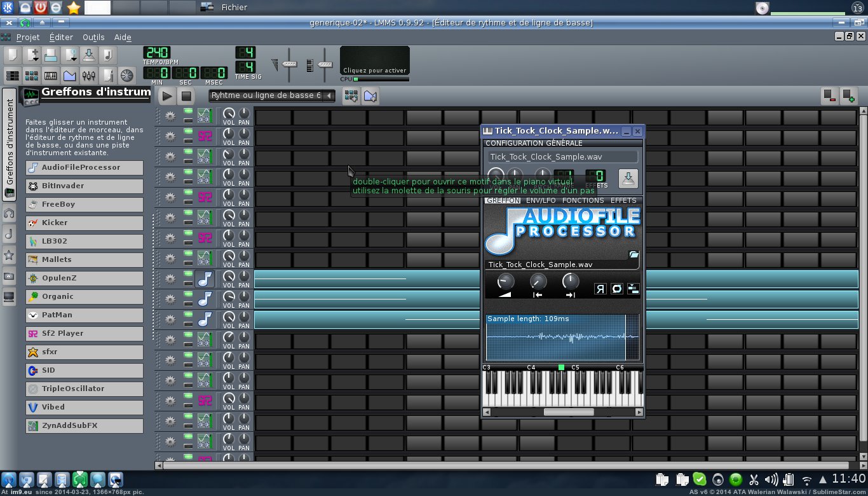Add a new beat/bassline pattern

(x=350, y=96)
